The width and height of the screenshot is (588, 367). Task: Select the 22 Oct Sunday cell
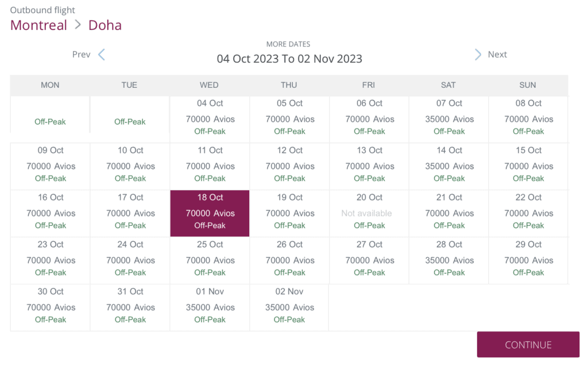coord(528,213)
